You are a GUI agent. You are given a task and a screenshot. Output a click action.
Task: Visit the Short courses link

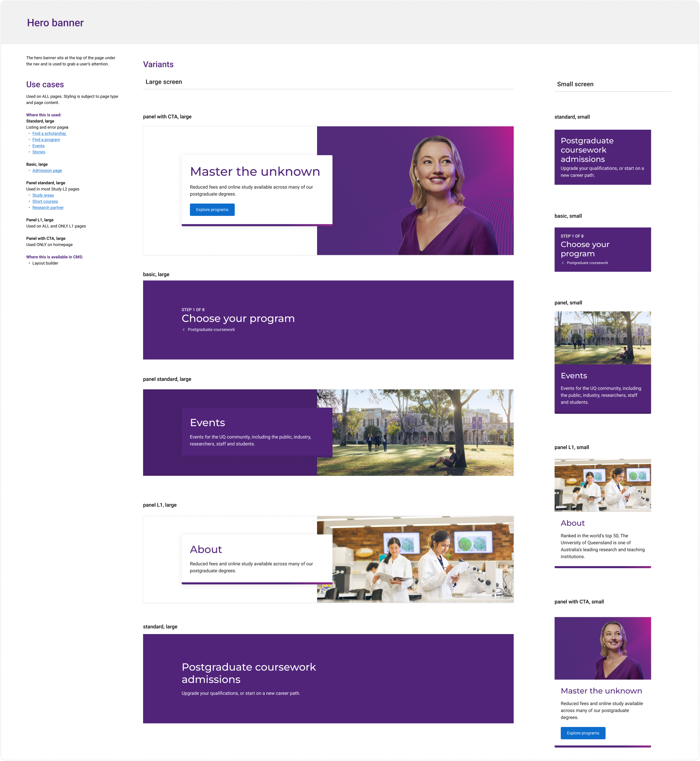[45, 201]
